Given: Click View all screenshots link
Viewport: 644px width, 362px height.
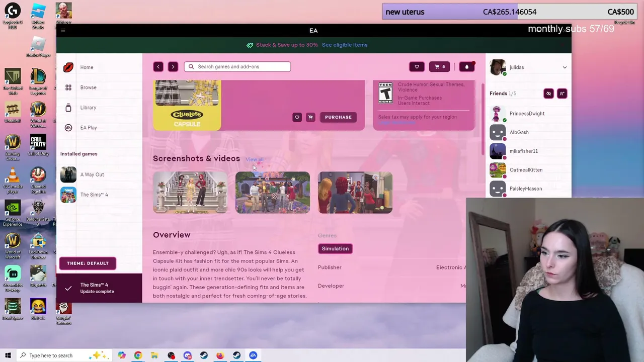Looking at the screenshot, I should tap(255, 159).
